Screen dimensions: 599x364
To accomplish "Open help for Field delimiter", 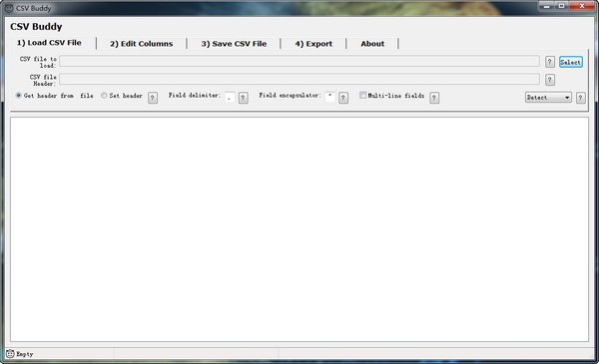I will tap(243, 98).
